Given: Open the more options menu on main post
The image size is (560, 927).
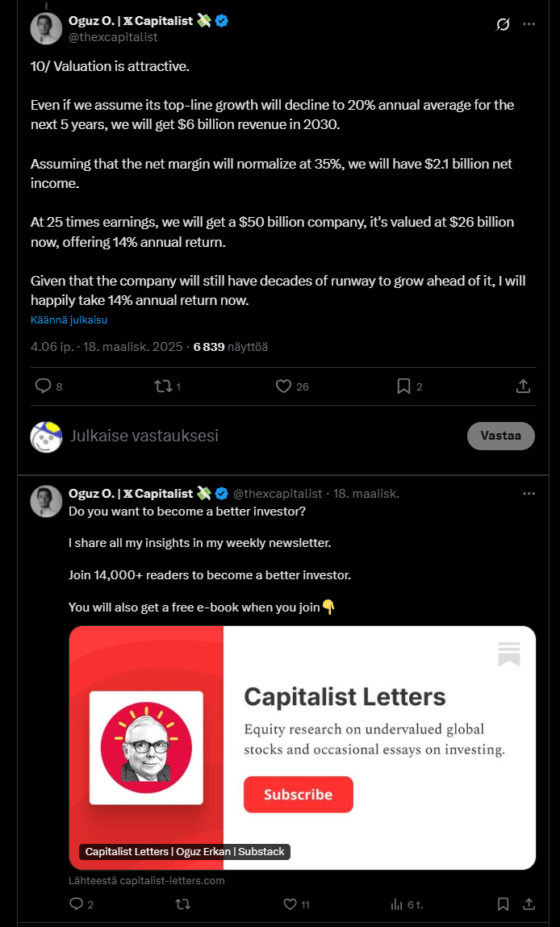Looking at the screenshot, I should pos(529,24).
